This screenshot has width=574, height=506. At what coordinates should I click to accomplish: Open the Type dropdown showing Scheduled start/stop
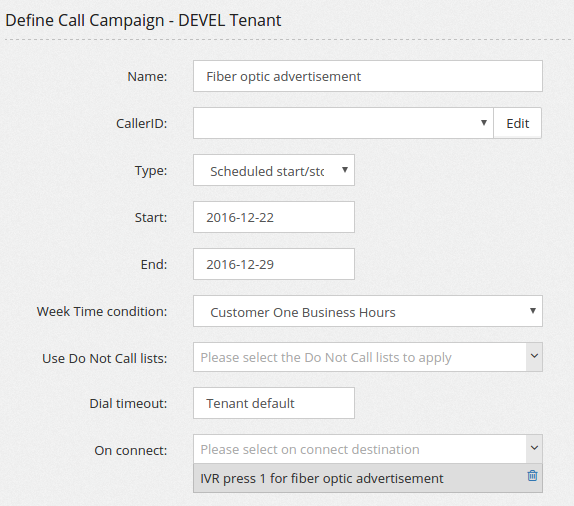[273, 170]
